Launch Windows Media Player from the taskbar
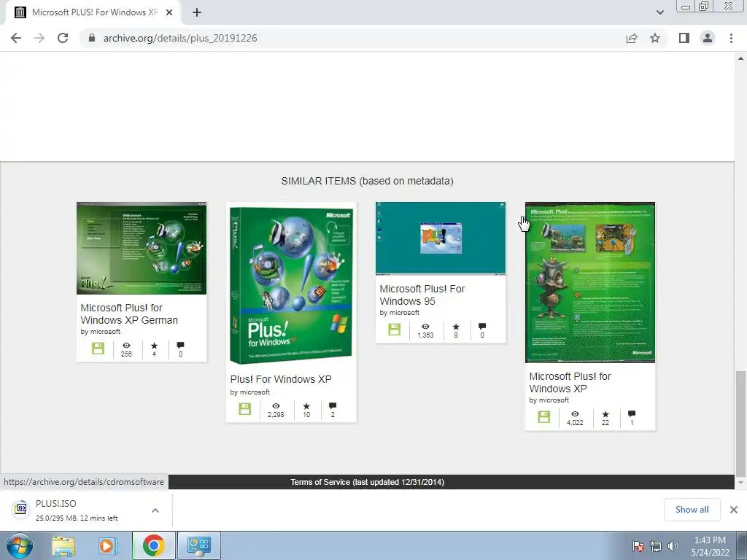Viewport: 747px width, 560px height. tap(107, 546)
